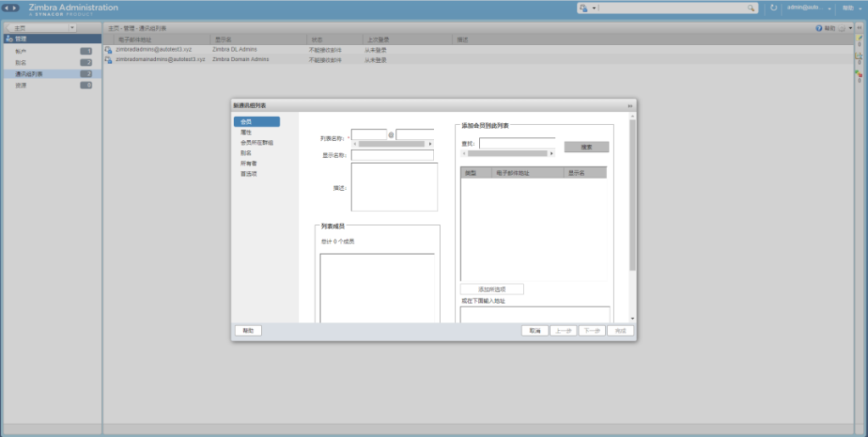Click the magnifier search icon

(751, 8)
